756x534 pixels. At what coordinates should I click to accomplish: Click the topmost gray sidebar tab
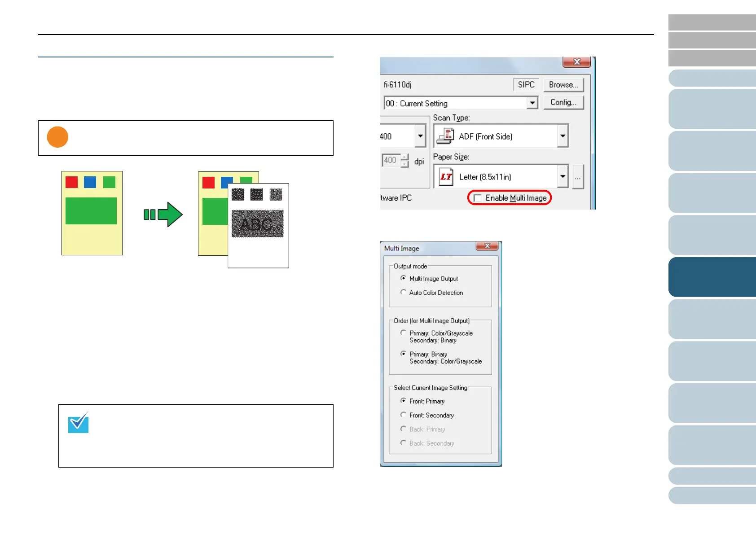(712, 22)
